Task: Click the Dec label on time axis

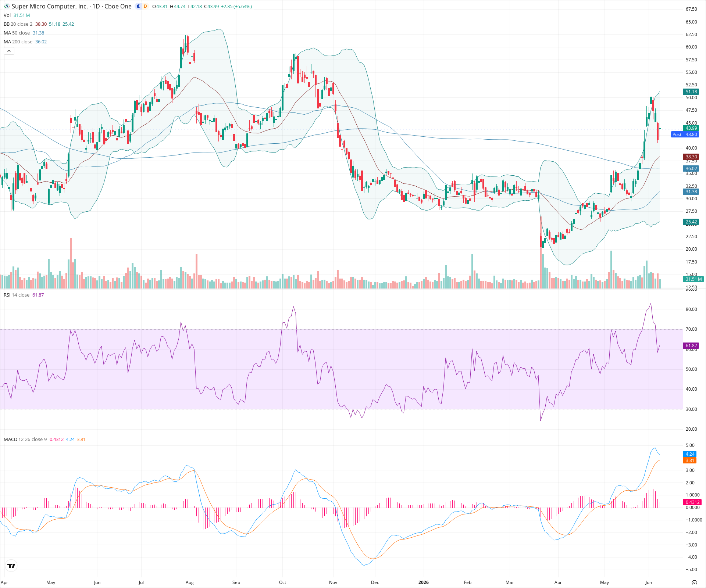Action: click(x=375, y=582)
